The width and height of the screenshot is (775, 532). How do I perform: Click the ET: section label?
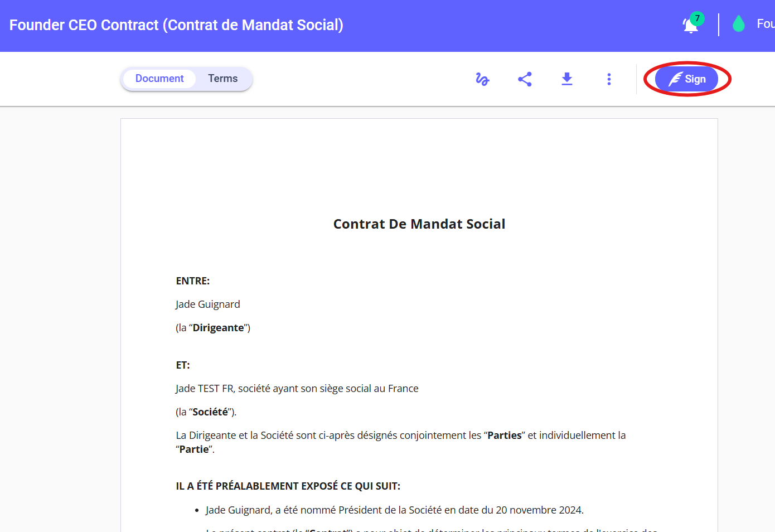tap(183, 365)
